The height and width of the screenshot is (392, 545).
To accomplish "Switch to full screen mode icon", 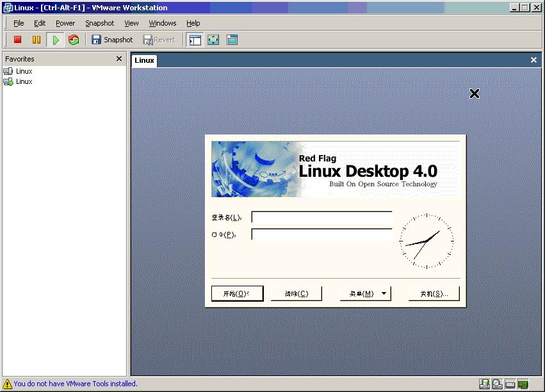I will [x=213, y=40].
